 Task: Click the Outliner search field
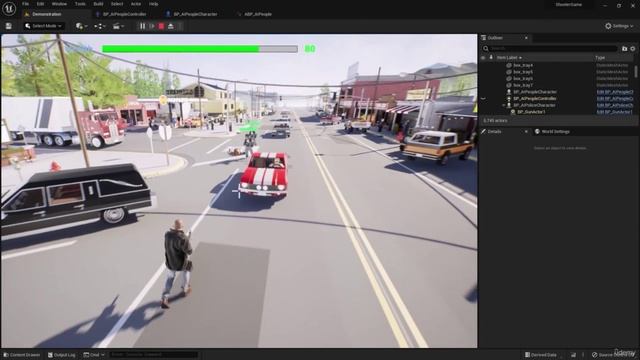point(550,49)
